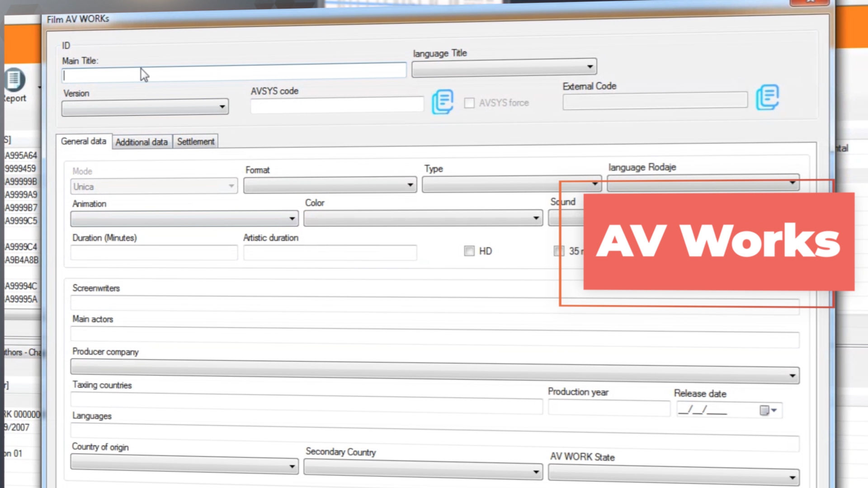Click the Taxing countries field
Image resolution: width=868 pixels, height=488 pixels.
pyautogui.click(x=307, y=403)
